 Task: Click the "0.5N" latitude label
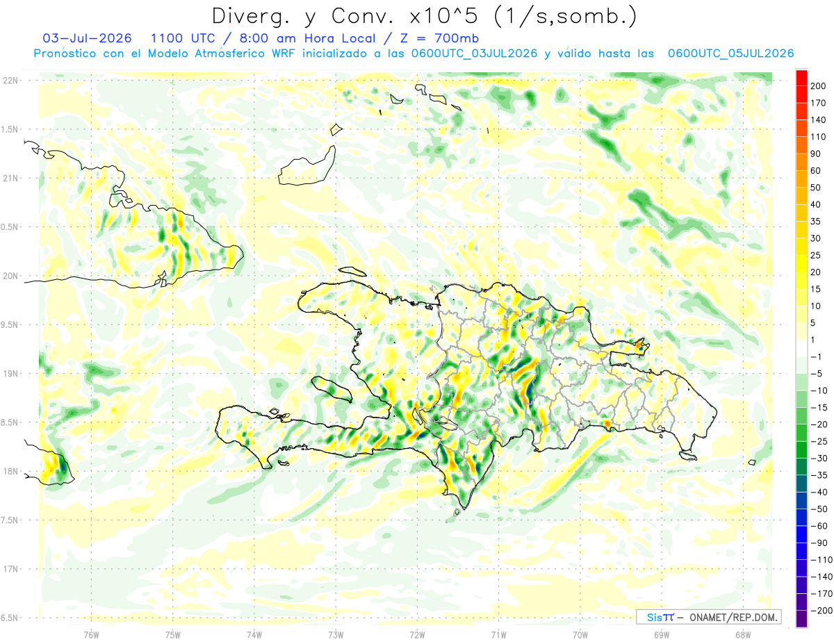(x=10, y=227)
